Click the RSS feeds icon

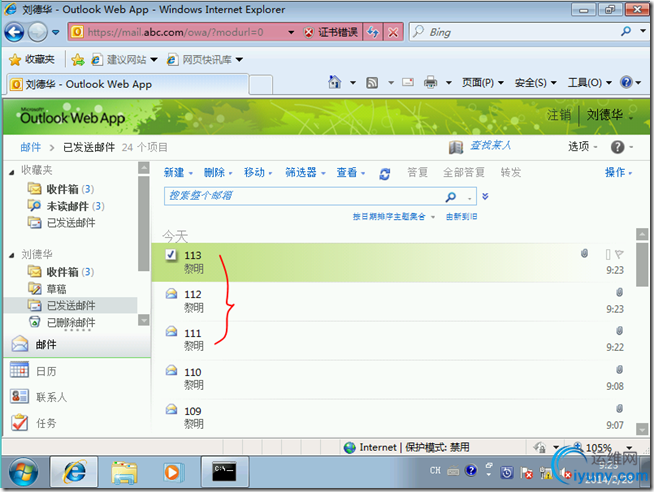(372, 83)
